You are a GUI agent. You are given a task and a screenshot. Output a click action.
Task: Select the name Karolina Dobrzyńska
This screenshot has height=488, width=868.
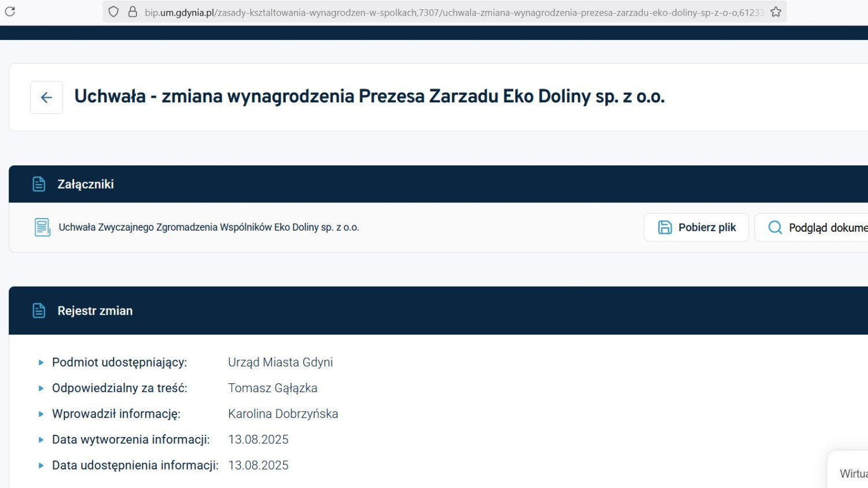pyautogui.click(x=283, y=414)
